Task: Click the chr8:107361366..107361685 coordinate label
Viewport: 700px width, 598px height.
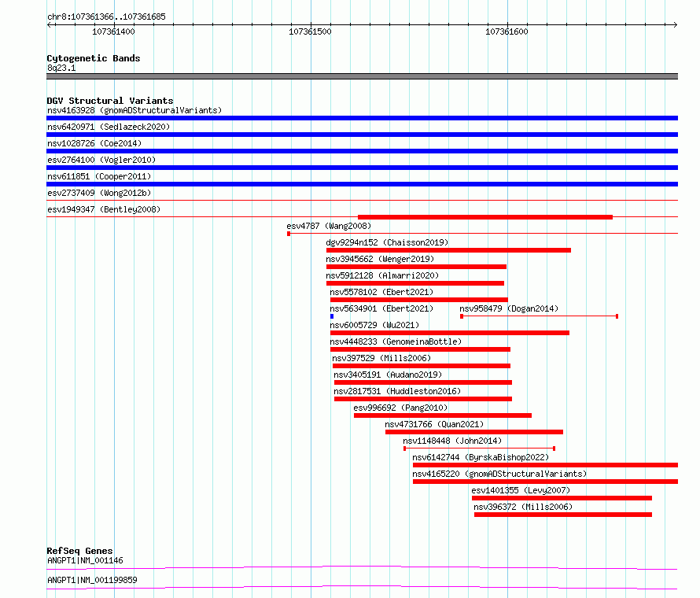Action: pos(106,17)
